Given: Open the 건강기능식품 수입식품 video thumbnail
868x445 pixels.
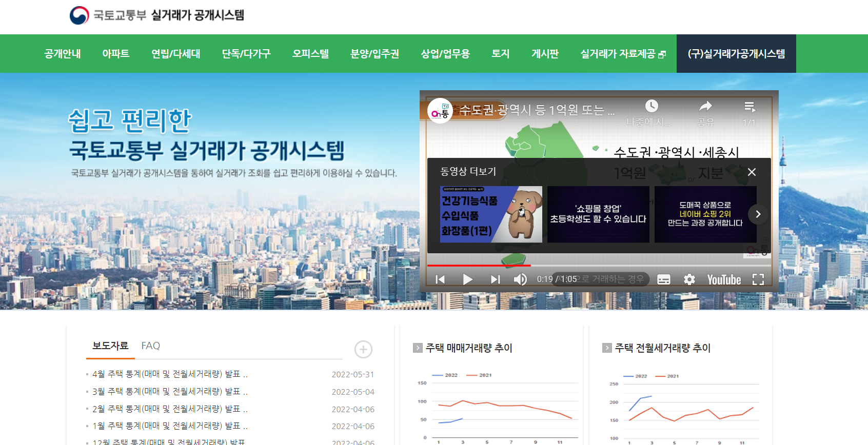Looking at the screenshot, I should 491,214.
